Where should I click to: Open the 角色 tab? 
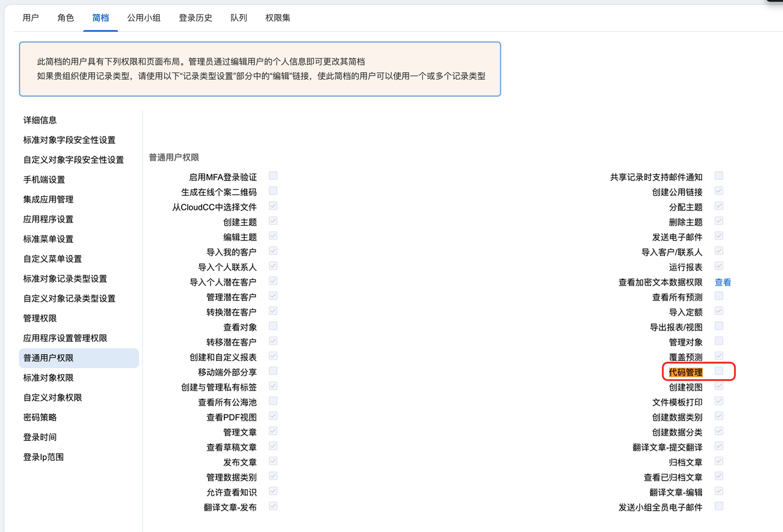(x=65, y=18)
